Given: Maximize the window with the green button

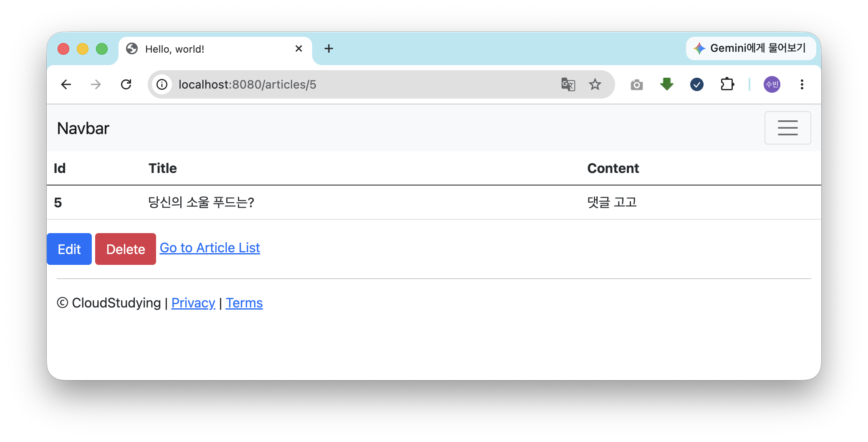Looking at the screenshot, I should coord(102,49).
